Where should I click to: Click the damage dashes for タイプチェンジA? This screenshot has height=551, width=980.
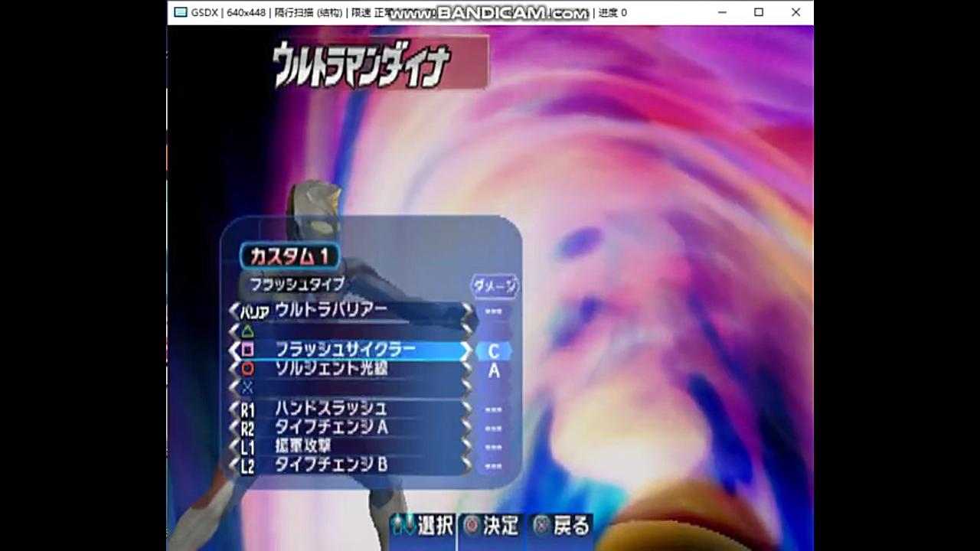(494, 429)
